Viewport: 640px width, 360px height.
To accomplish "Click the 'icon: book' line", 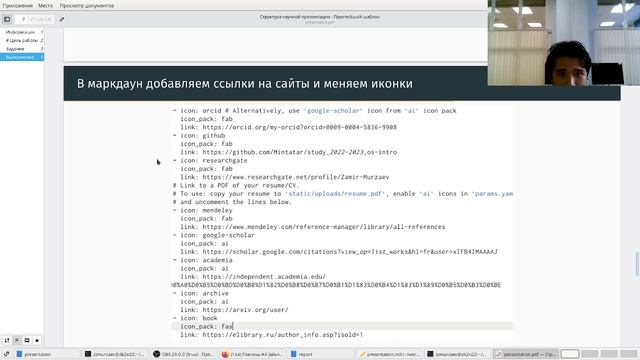I will pyautogui.click(x=195, y=318).
